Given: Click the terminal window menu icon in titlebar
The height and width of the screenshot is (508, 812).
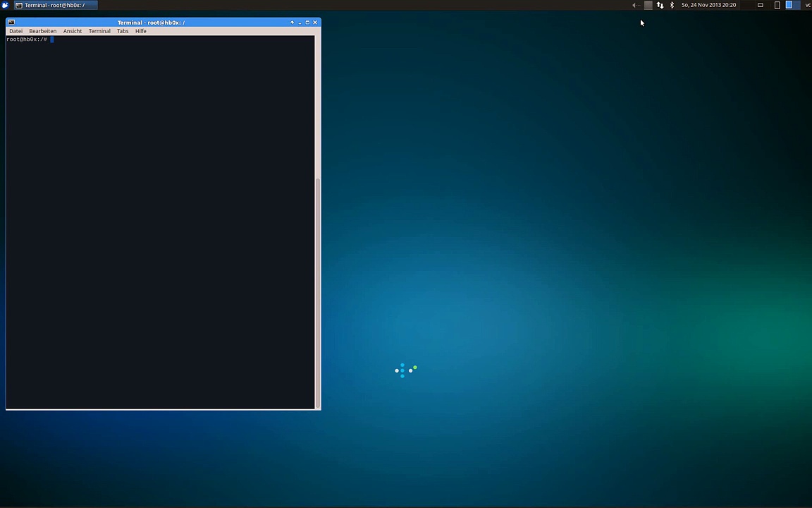Looking at the screenshot, I should [x=11, y=23].
